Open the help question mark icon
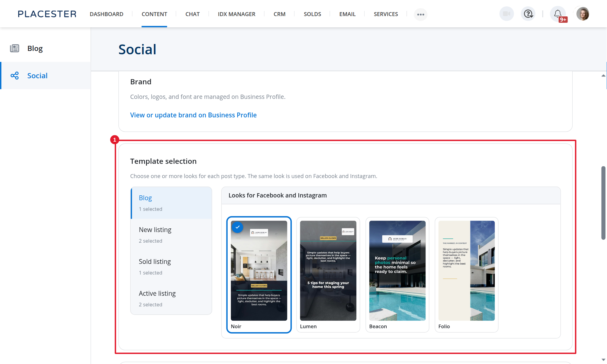 (x=528, y=14)
